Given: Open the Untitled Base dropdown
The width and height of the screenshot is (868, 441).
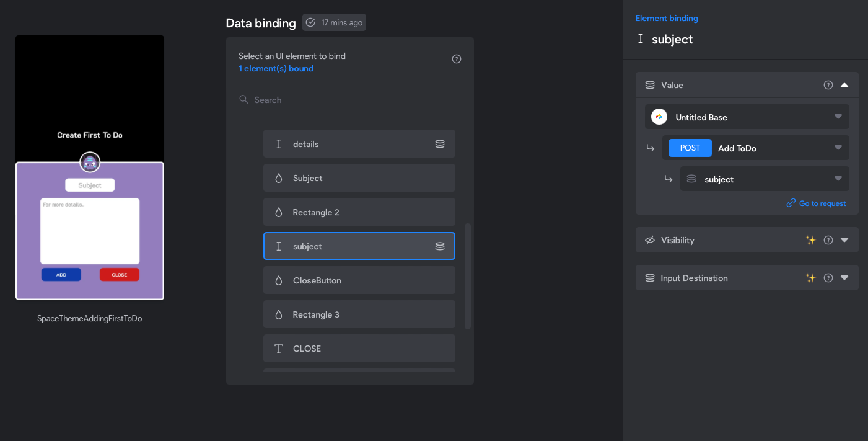Looking at the screenshot, I should (747, 117).
